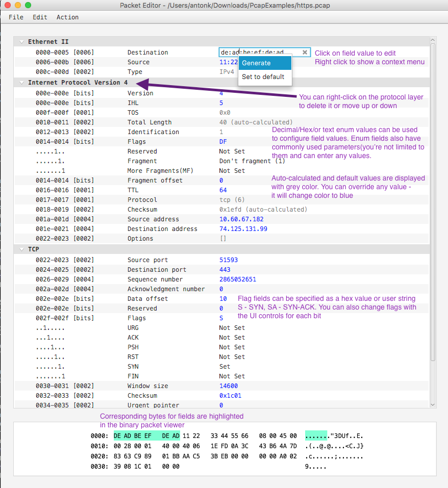Edit Source port value 51593
This screenshot has width=448, height=488.
(229, 260)
